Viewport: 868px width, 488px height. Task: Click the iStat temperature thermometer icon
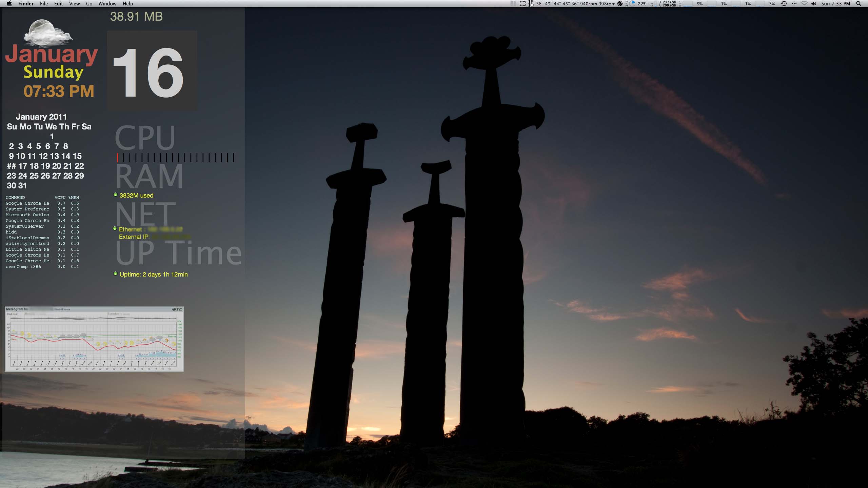[x=531, y=4]
